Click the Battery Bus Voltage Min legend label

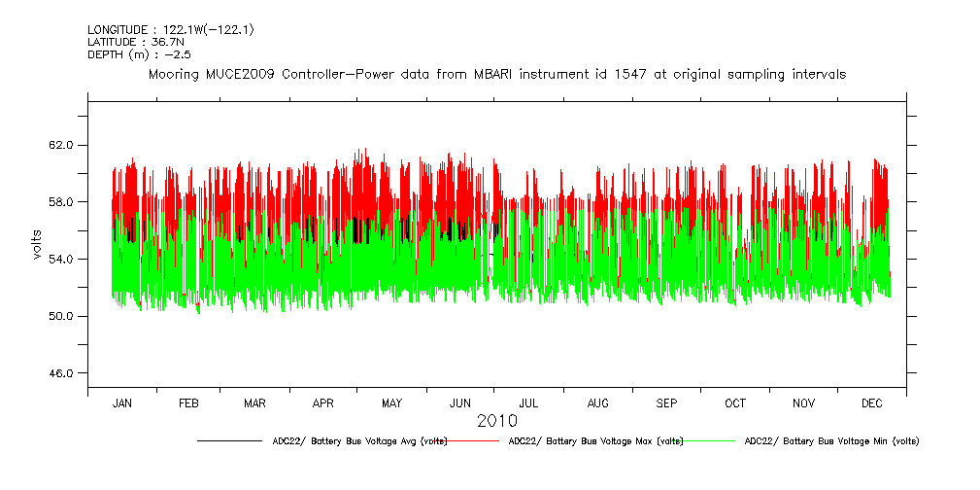pyautogui.click(x=830, y=441)
